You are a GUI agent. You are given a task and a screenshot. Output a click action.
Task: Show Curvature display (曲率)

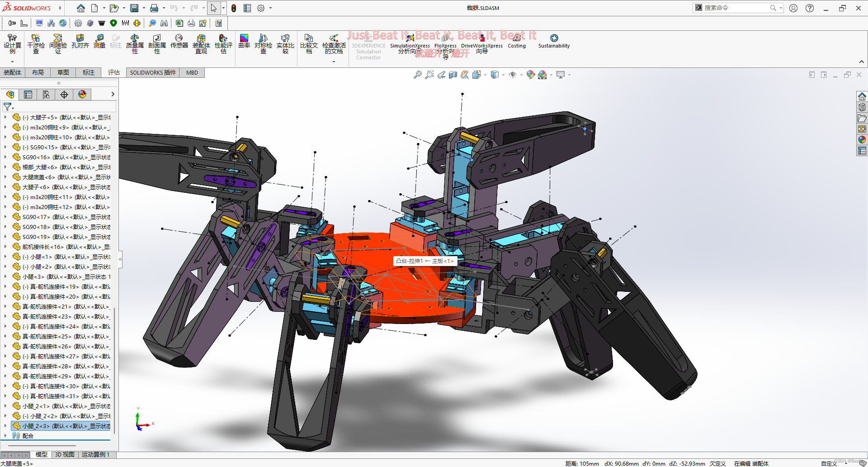(244, 41)
